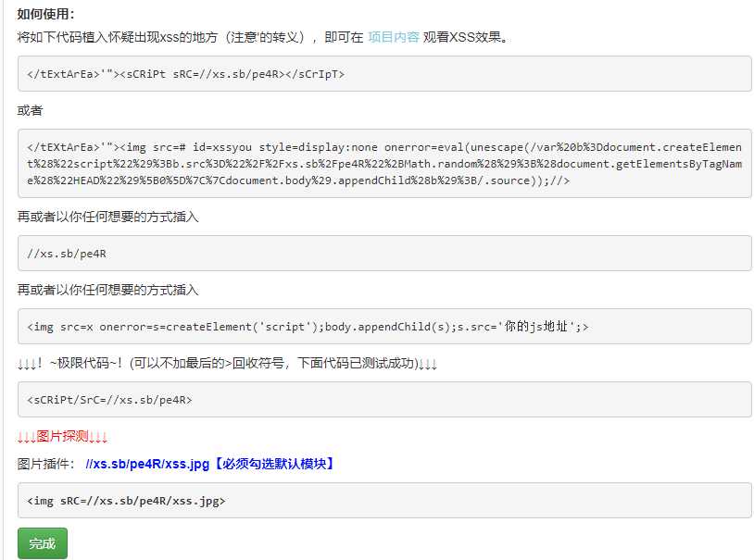
Task: Click the 或者 label text
Action: click(30, 110)
